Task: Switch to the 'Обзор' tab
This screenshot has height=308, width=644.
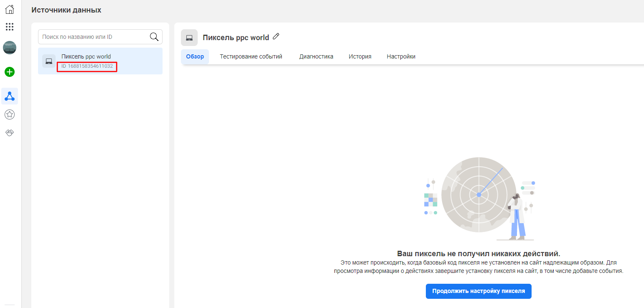Action: 195,56
